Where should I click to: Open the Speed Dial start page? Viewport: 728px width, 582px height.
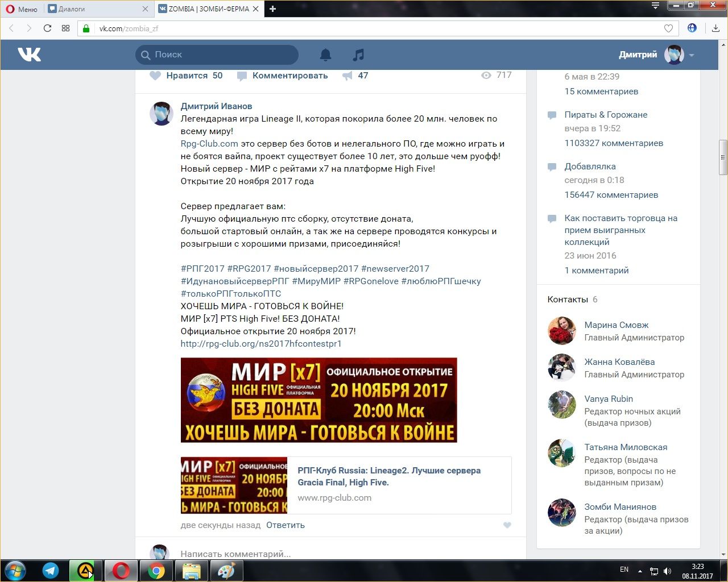pyautogui.click(x=65, y=28)
